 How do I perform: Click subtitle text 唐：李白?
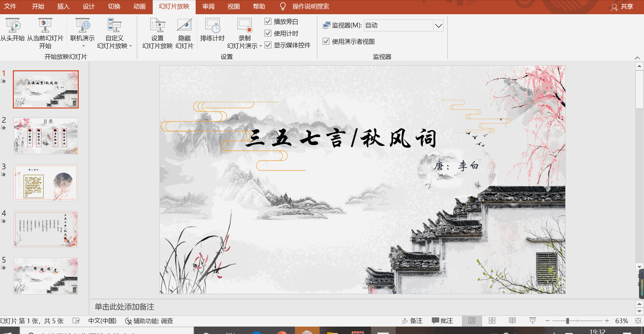point(456,166)
